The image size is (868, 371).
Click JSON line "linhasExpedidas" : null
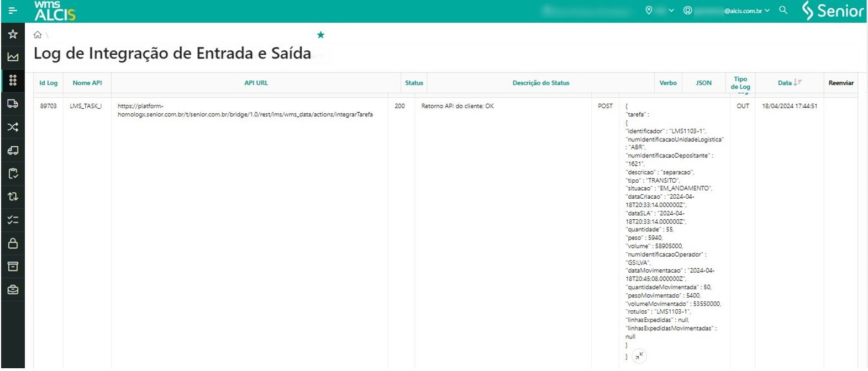click(x=657, y=320)
